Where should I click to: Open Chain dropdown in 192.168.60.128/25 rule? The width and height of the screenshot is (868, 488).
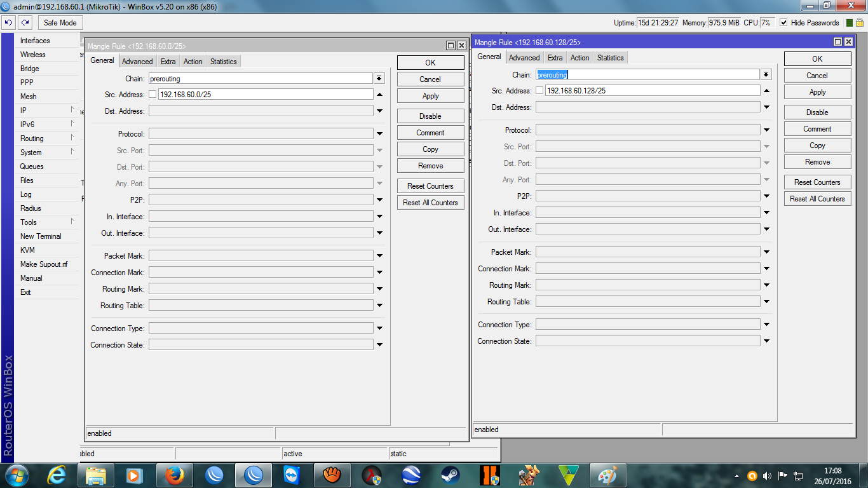pos(766,74)
